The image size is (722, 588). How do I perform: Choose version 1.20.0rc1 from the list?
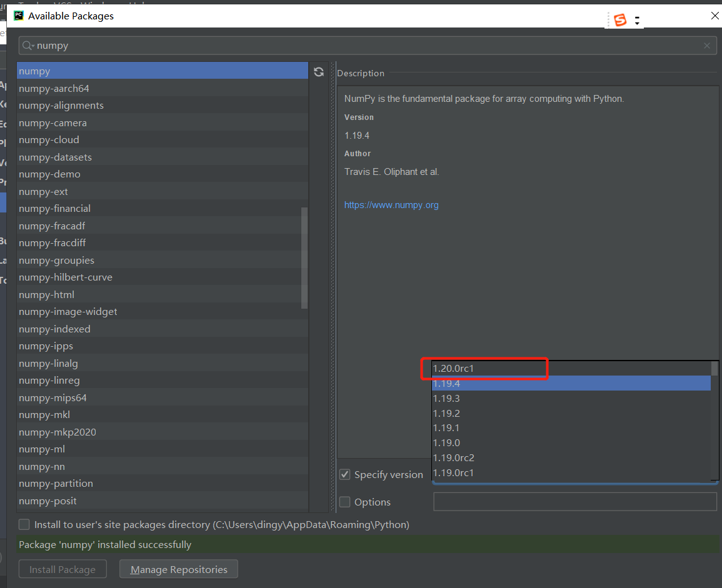(571, 369)
